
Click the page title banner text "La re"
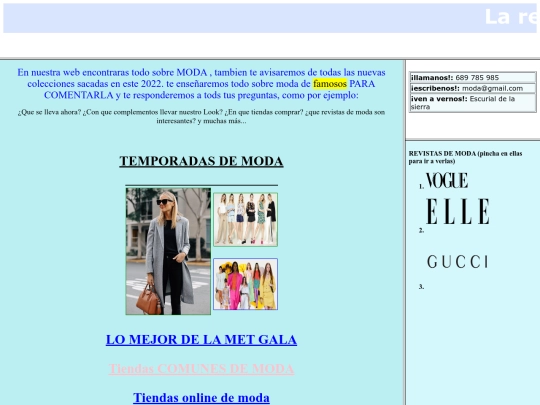pos(511,17)
